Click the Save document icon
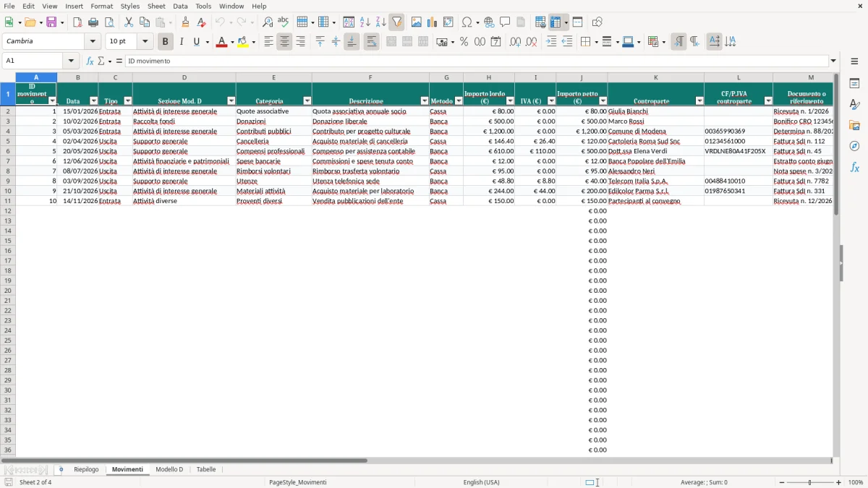 (51, 22)
